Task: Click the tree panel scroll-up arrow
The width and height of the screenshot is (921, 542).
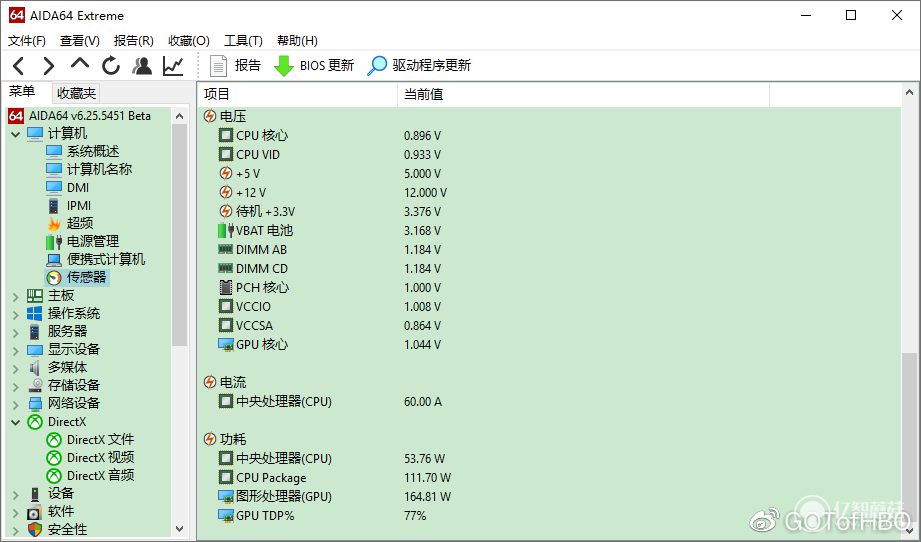Action: pyautogui.click(x=180, y=116)
